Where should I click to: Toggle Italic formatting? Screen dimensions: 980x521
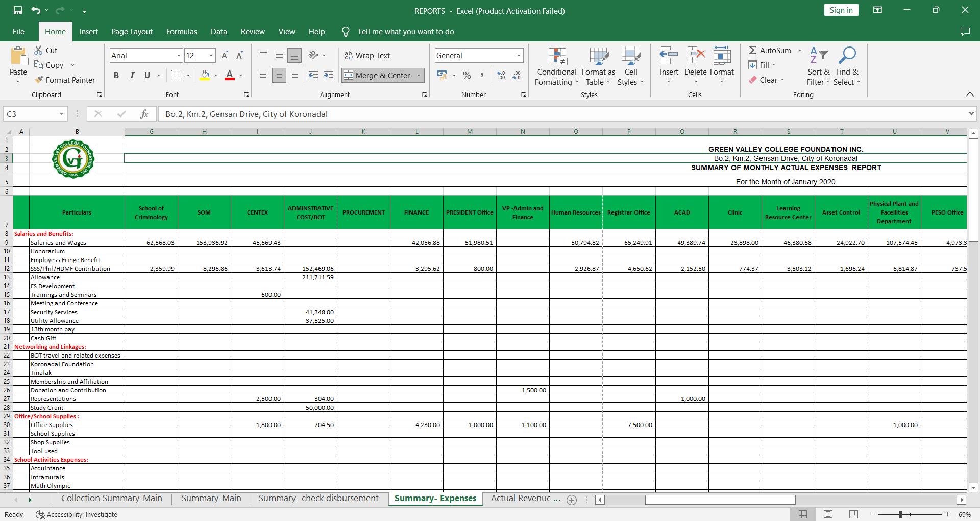coord(132,75)
